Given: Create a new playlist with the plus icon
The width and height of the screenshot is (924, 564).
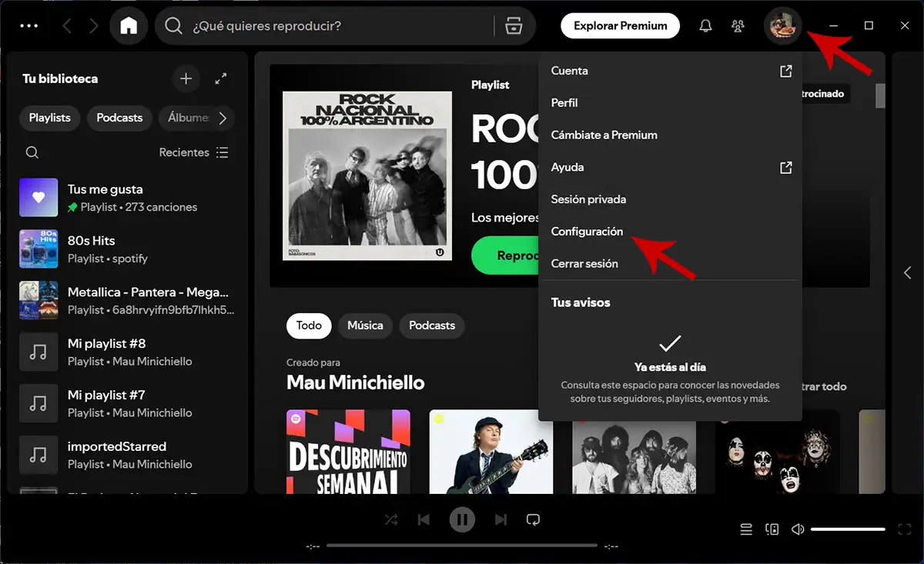Looking at the screenshot, I should point(186,78).
